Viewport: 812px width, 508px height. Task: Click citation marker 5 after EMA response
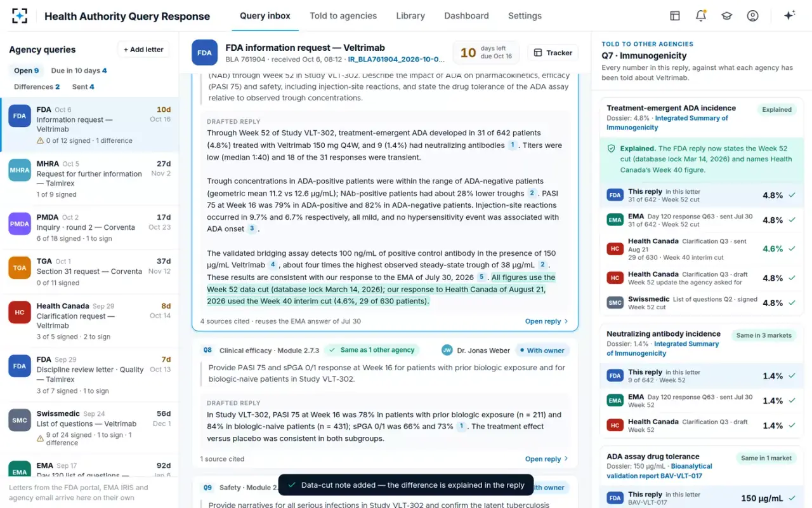[x=481, y=277]
